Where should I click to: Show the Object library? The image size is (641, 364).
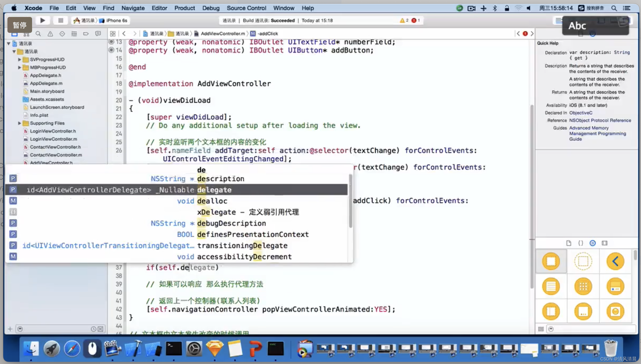[x=592, y=243]
